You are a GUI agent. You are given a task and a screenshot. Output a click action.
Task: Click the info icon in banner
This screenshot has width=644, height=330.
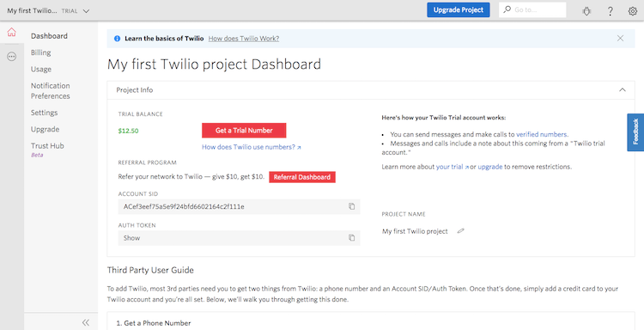(117, 39)
